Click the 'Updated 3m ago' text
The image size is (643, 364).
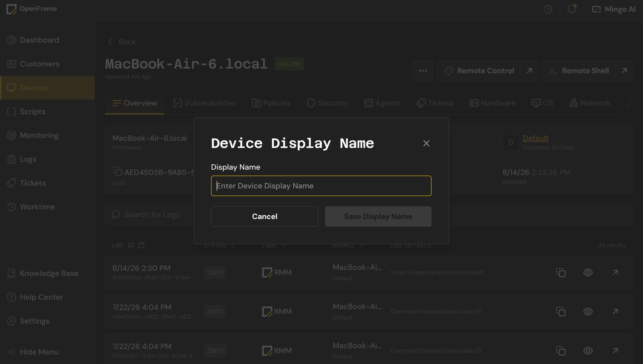pos(128,77)
